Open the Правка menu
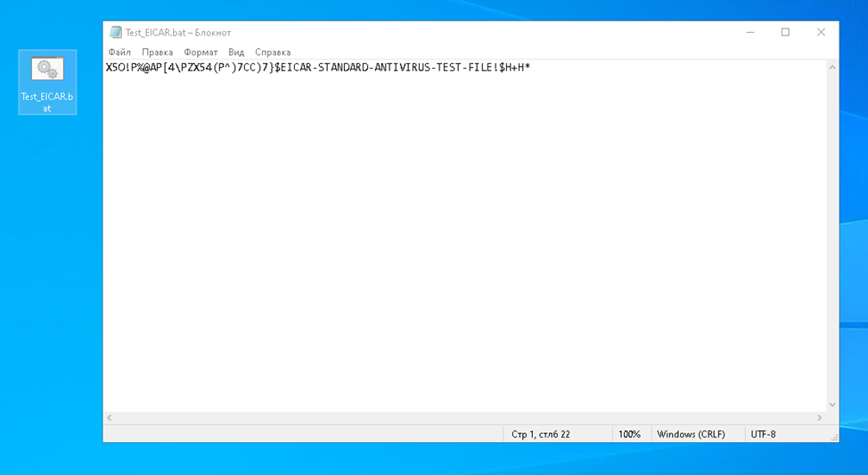The height and width of the screenshot is (475, 868). click(x=157, y=53)
